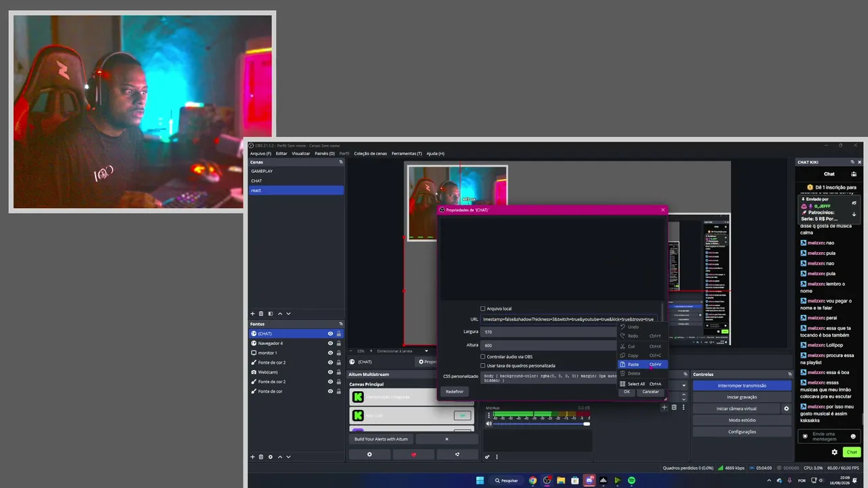
Task: Add a scene transition with plus icon
Action: point(665,407)
